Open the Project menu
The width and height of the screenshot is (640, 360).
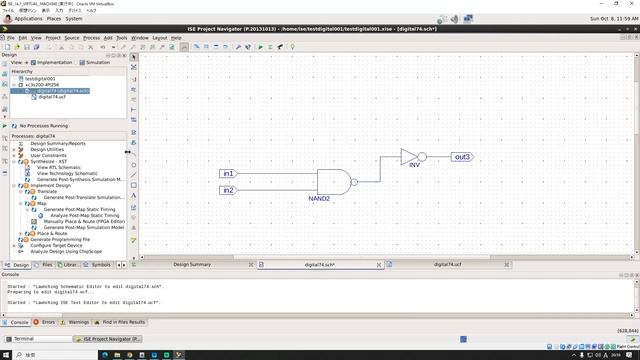coord(53,38)
